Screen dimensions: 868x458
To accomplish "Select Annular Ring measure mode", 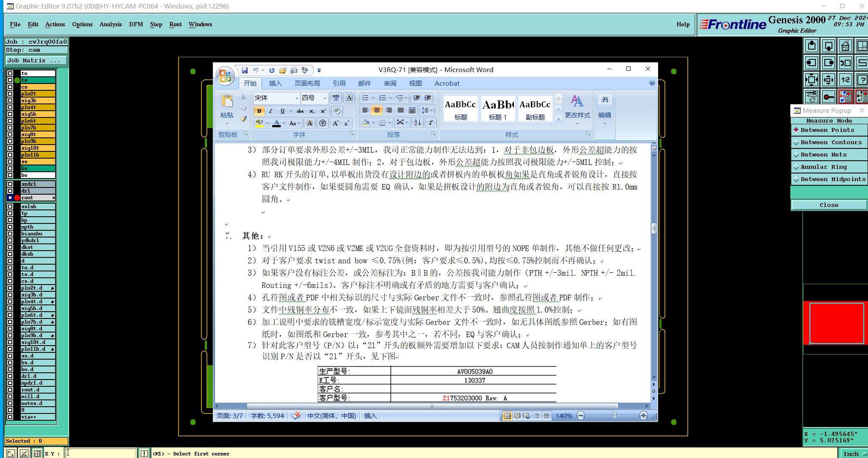I will (829, 167).
